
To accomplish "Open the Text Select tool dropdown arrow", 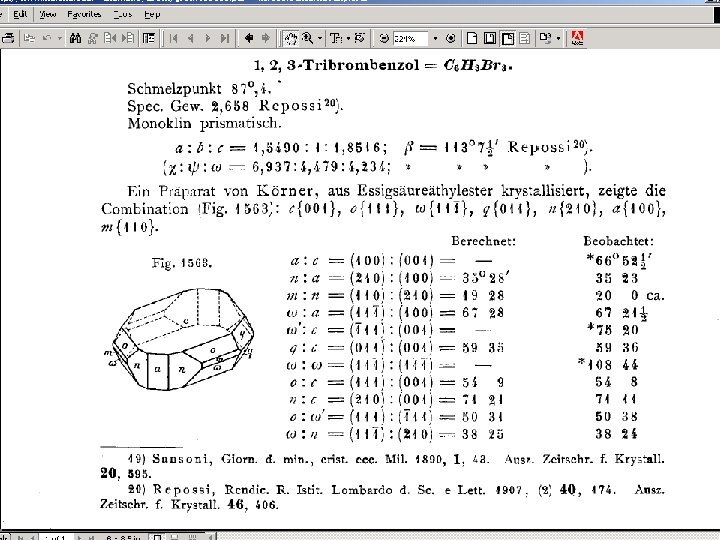I will click(349, 38).
